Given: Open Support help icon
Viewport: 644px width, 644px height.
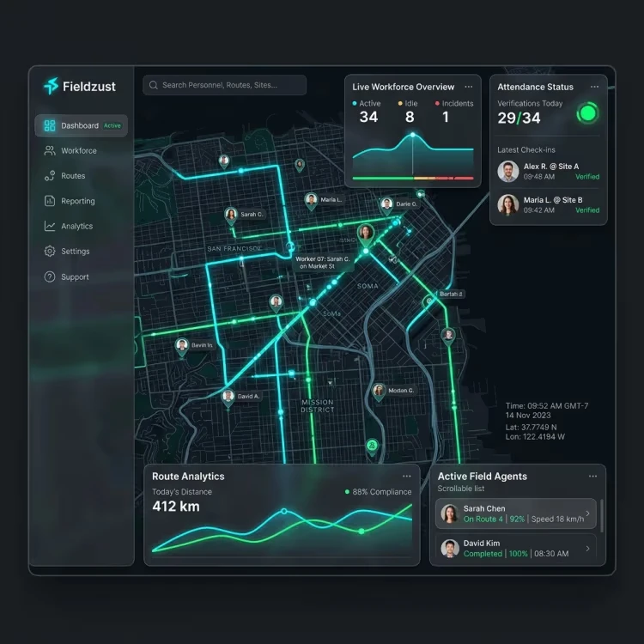Looking at the screenshot, I should point(50,276).
